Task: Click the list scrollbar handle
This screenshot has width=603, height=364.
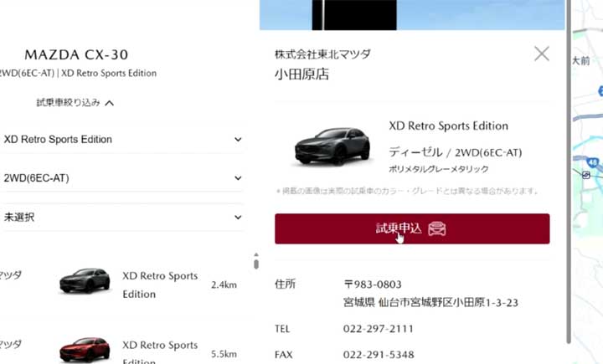Action: [x=256, y=264]
